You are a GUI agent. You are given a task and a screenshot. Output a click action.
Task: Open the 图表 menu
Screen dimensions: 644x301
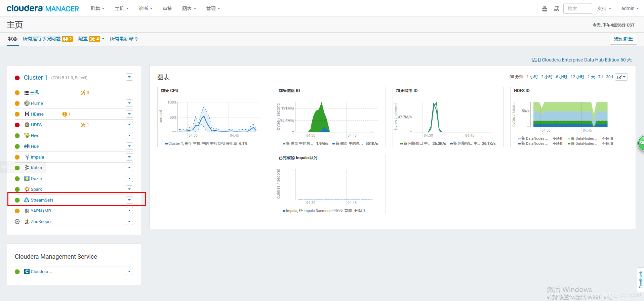tap(189, 8)
